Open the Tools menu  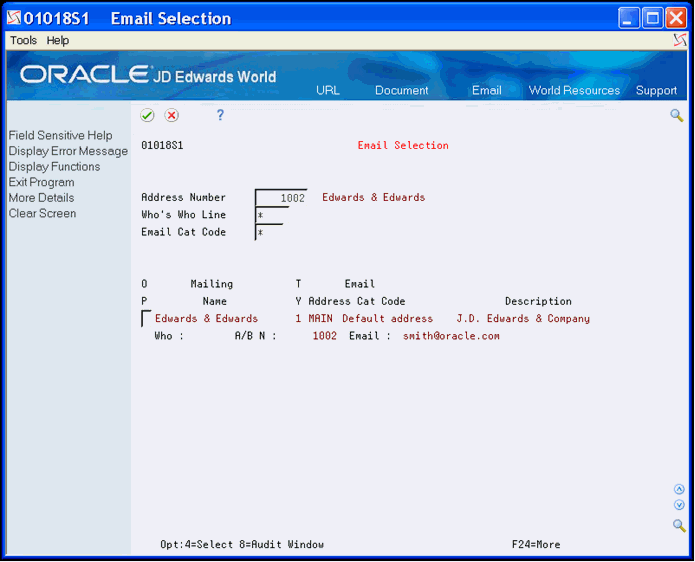pos(23,40)
